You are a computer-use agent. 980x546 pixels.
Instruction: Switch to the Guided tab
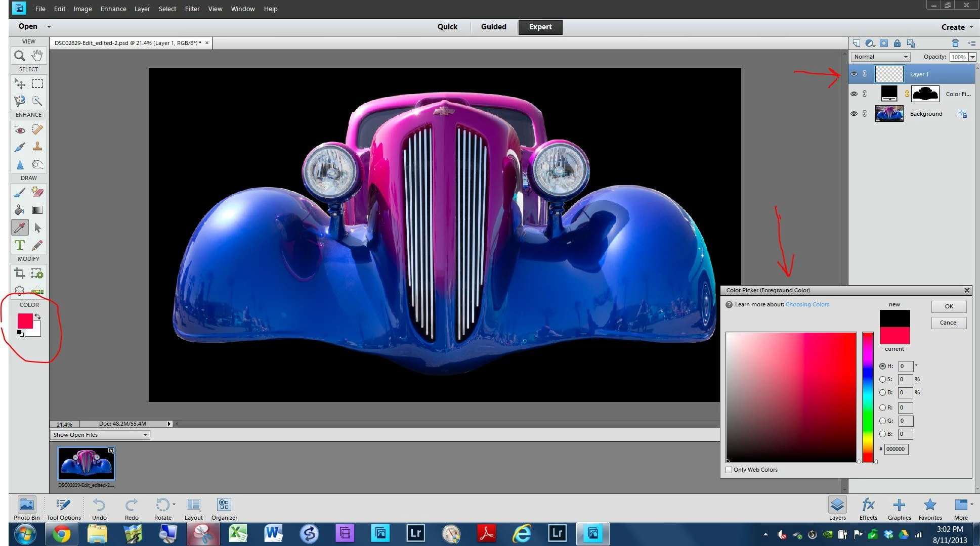click(x=493, y=27)
